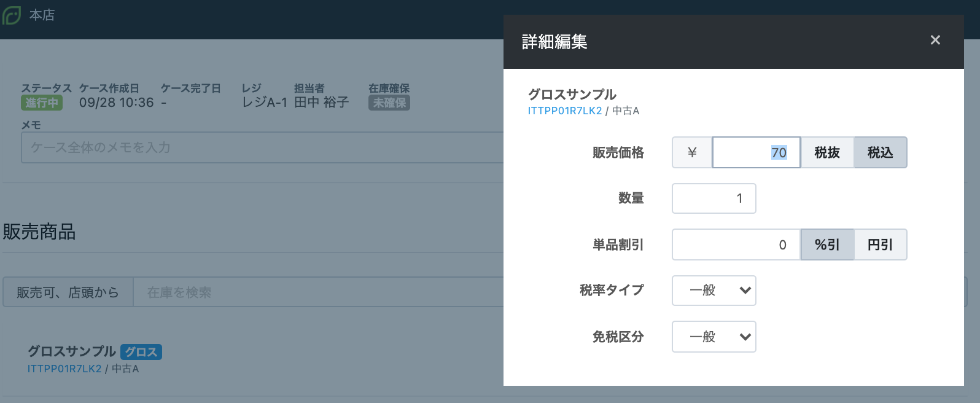Close the 詳細編集 dialog
980x403 pixels.
(935, 41)
